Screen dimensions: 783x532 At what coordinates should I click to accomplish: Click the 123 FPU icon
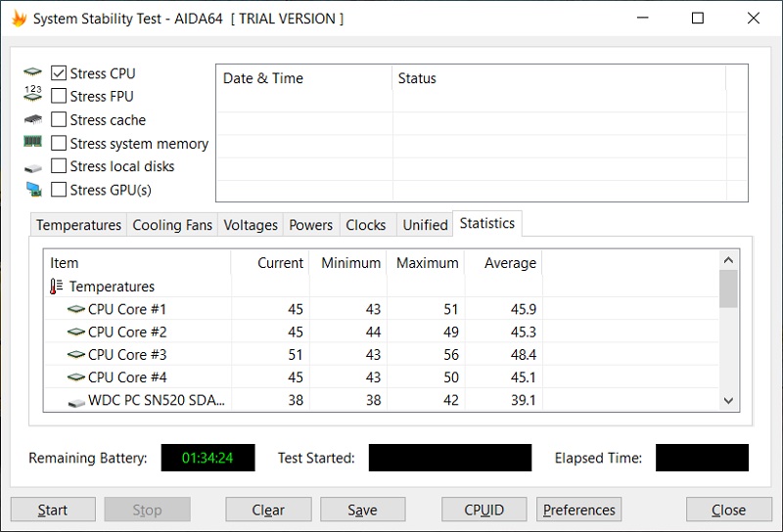[x=33, y=93]
